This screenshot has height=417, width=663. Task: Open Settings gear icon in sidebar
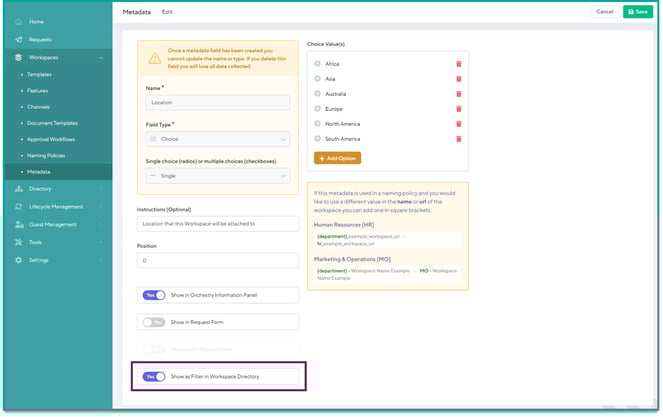(x=18, y=260)
